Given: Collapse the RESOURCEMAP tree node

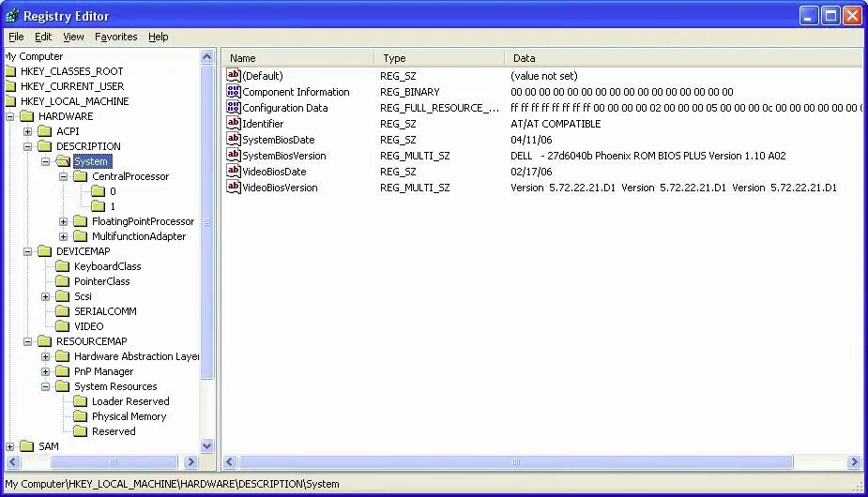Looking at the screenshot, I should [x=27, y=341].
